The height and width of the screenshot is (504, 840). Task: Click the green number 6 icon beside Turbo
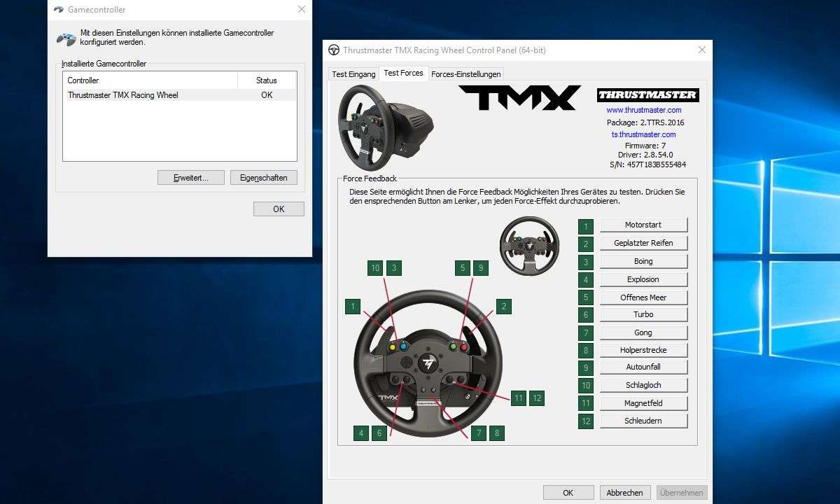(x=586, y=315)
